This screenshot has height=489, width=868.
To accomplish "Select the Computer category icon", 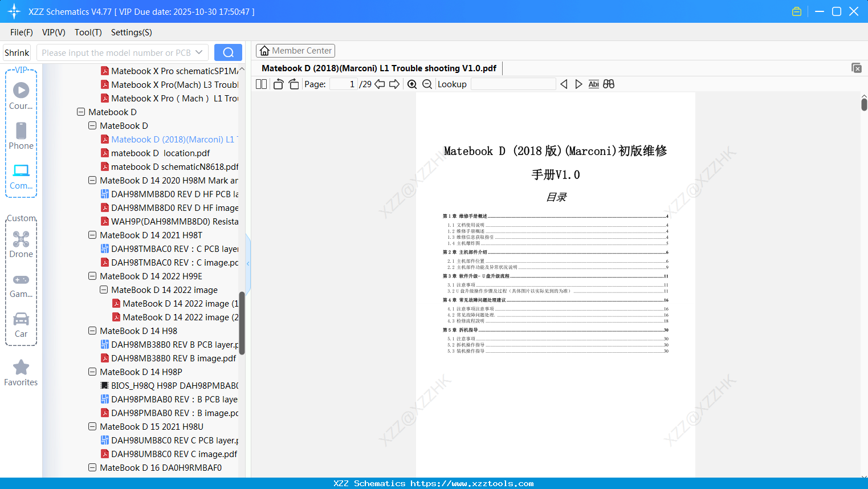I will [21, 176].
